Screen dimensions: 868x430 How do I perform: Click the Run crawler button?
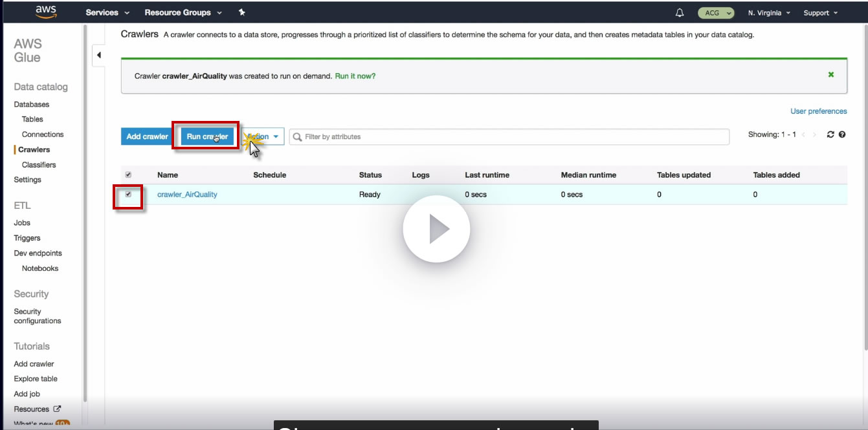[207, 136]
